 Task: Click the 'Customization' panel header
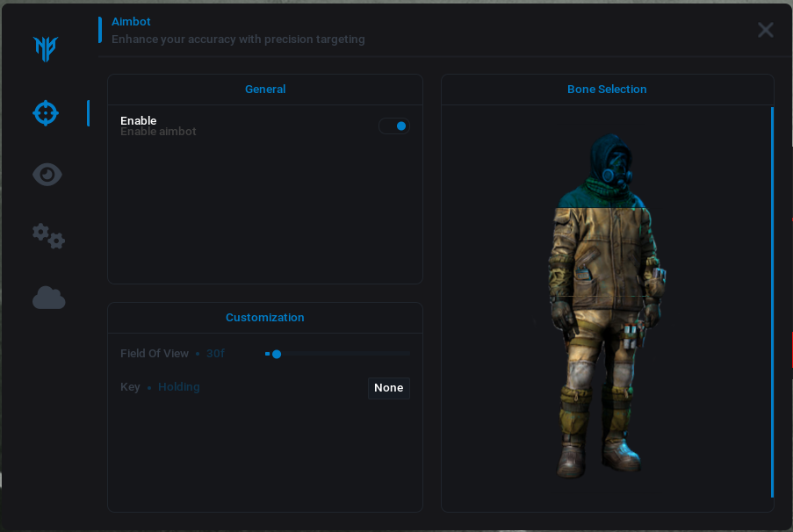[x=265, y=318]
